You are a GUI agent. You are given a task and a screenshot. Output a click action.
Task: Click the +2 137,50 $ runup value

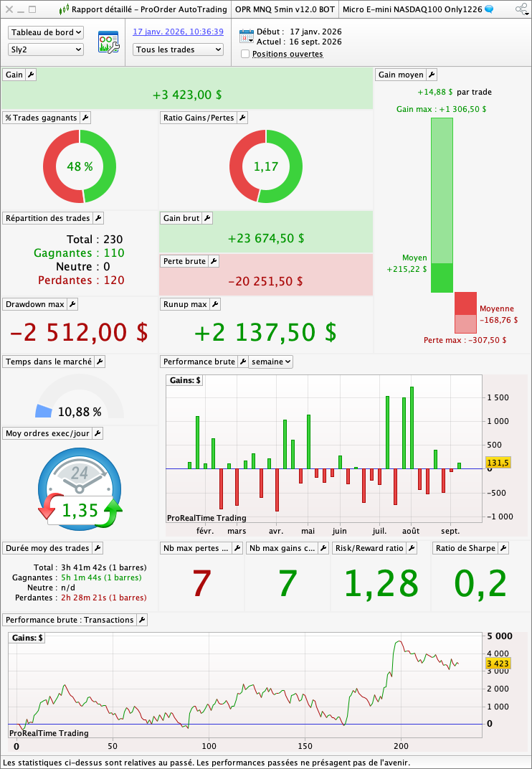pos(265,332)
